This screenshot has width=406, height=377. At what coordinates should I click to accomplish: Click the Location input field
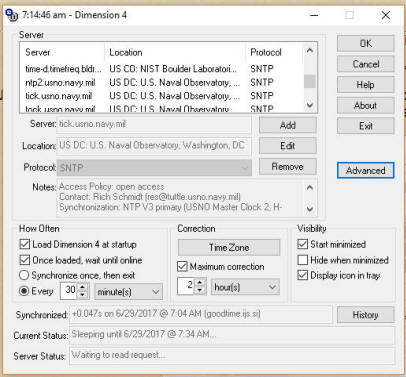[154, 146]
